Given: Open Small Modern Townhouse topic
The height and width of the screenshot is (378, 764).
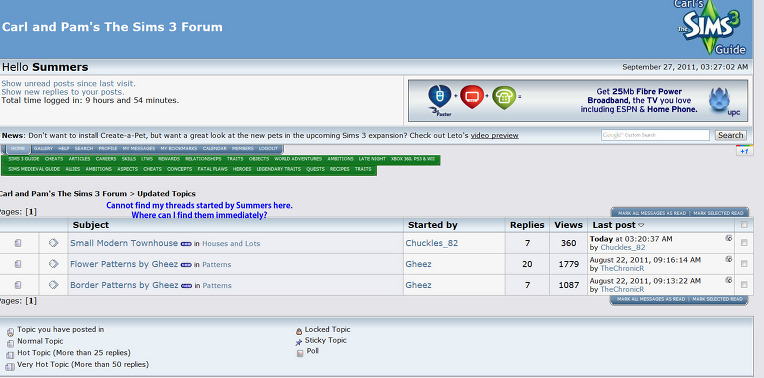Looking at the screenshot, I should click(124, 243).
